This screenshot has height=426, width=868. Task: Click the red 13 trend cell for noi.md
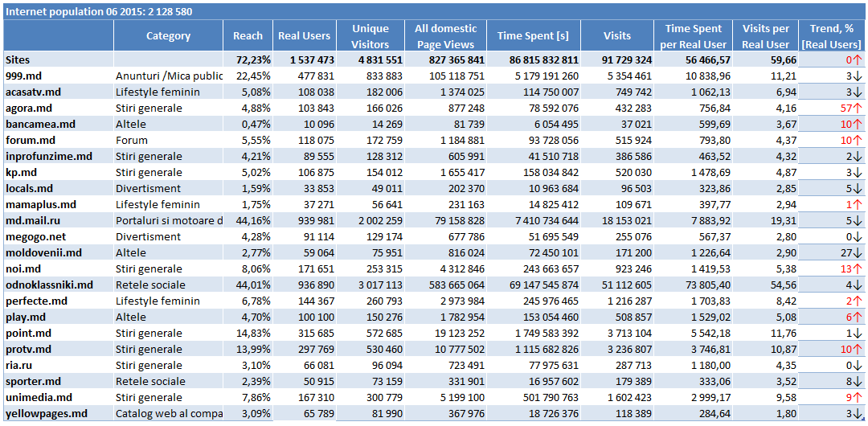(x=832, y=268)
